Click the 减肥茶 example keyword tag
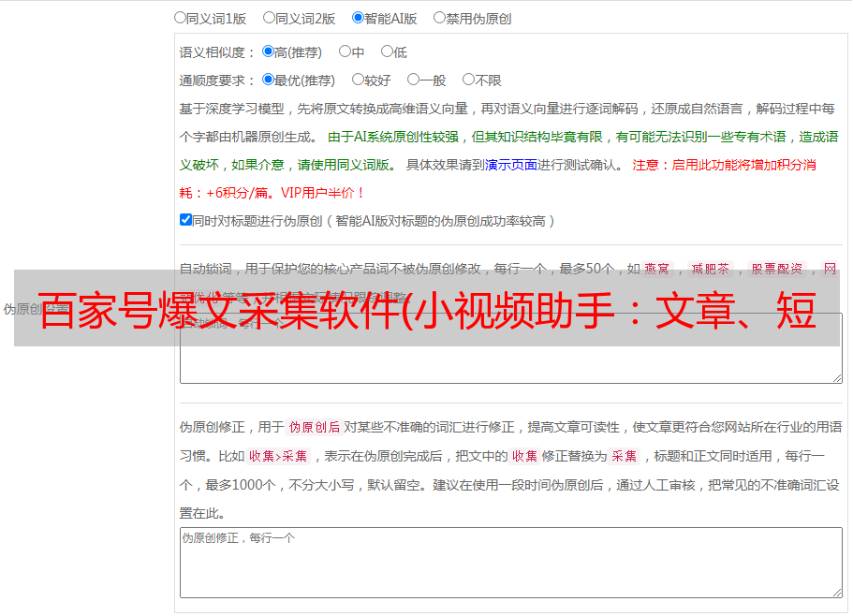The image size is (853, 616). pyautogui.click(x=711, y=269)
